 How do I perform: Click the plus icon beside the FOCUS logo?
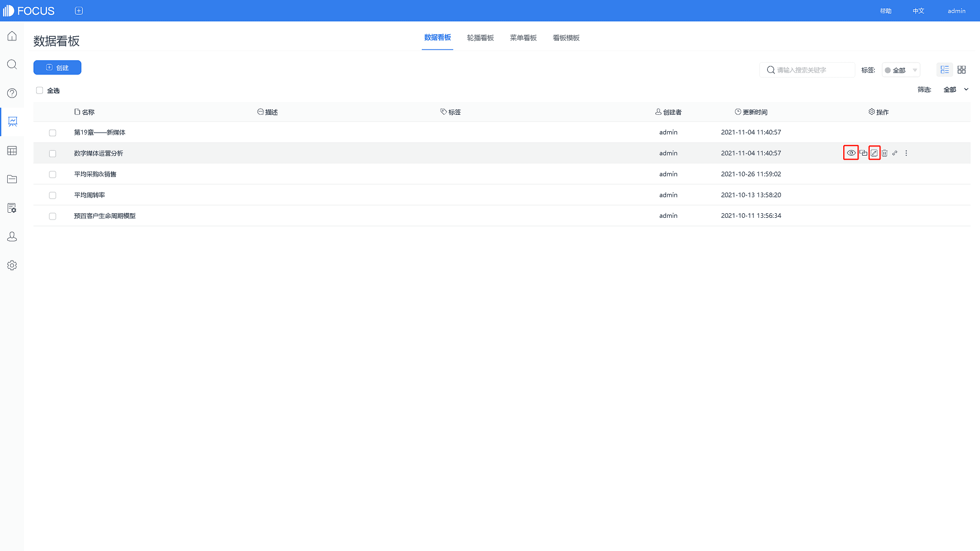tap(79, 11)
